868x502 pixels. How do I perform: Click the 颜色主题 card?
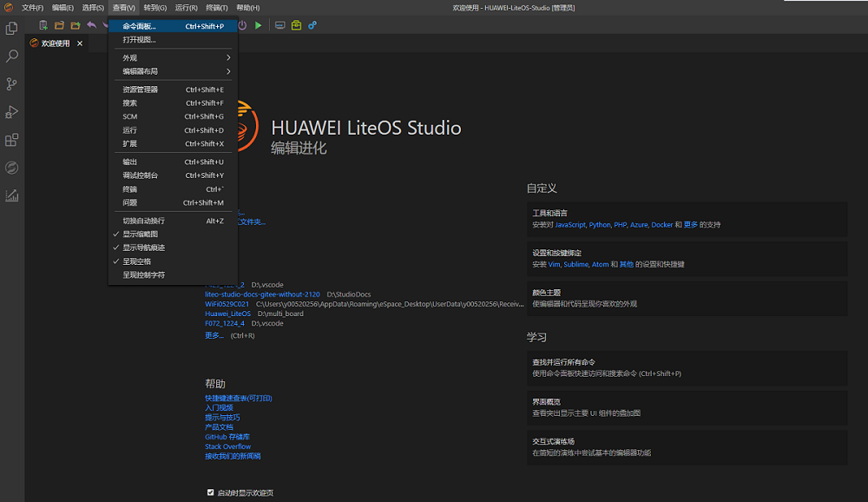pos(687,298)
